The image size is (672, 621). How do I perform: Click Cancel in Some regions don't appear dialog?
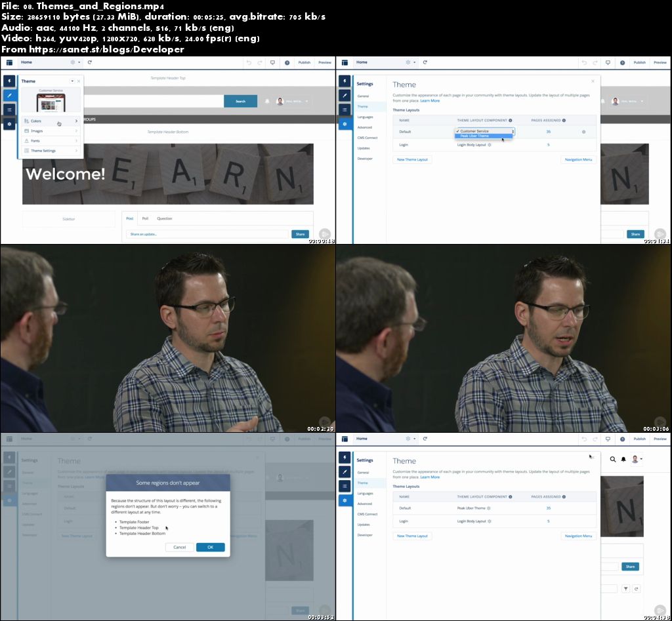point(179,547)
